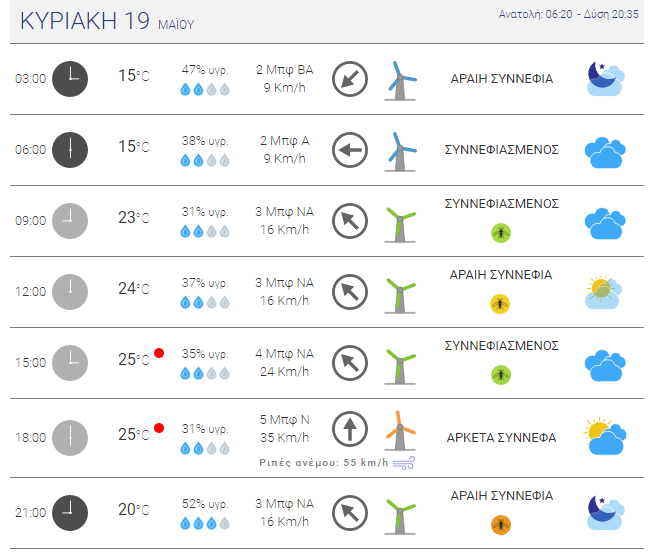This screenshot has height=552, width=662.
Task: Click the yellow mosquito icon at 12:00
Action: pyautogui.click(x=500, y=304)
